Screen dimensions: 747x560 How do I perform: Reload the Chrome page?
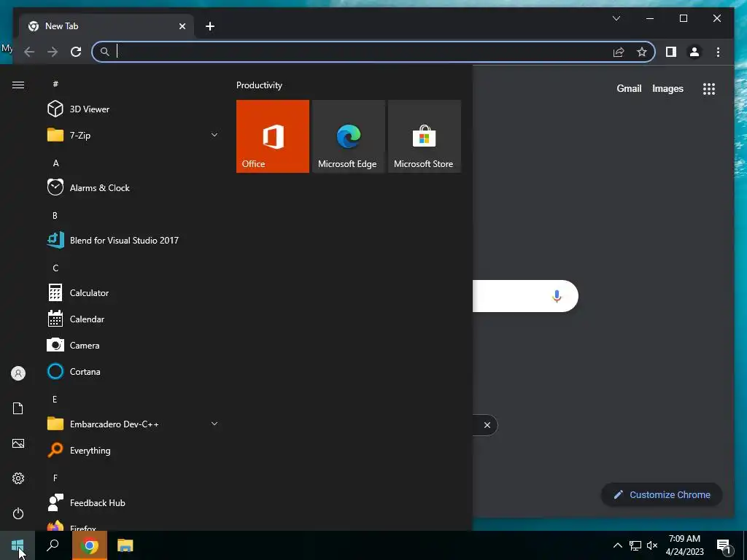[x=76, y=52]
